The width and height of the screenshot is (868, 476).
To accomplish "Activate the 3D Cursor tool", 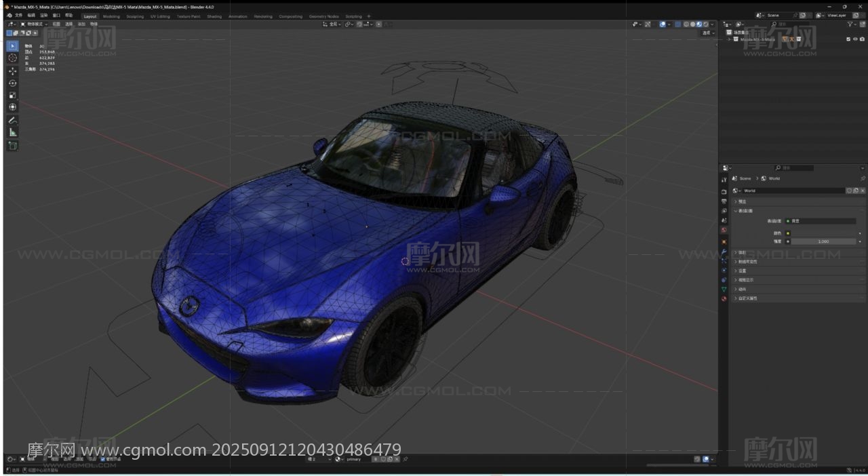I will tap(12, 58).
